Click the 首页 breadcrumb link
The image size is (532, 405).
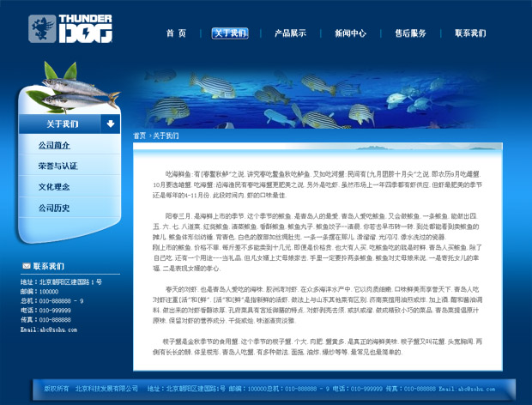(139, 136)
